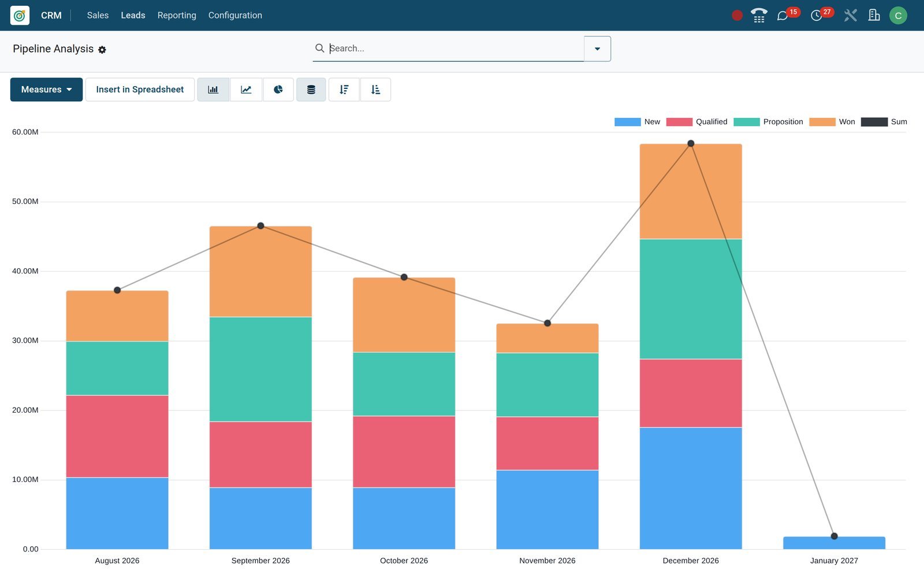The height and width of the screenshot is (578, 924).
Task: Toggle the Sum line legend entry
Action: click(x=884, y=122)
